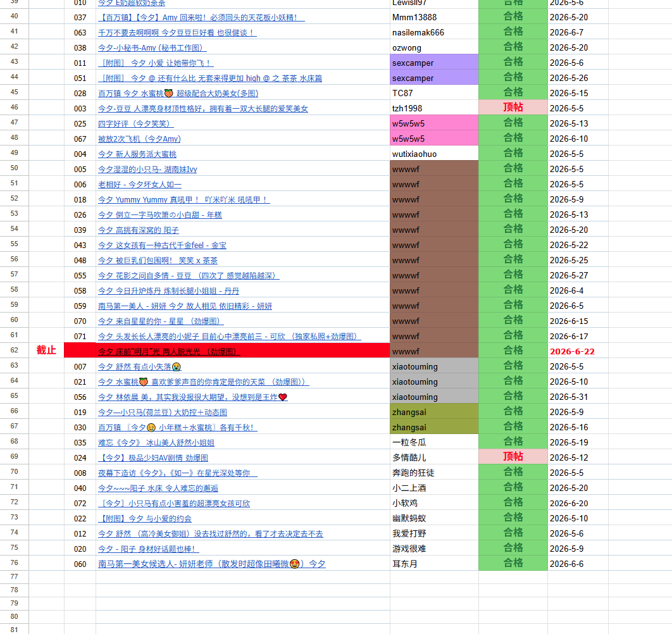Select the ID cell 024
Viewport: 672px width, 634px height.
click(80, 458)
